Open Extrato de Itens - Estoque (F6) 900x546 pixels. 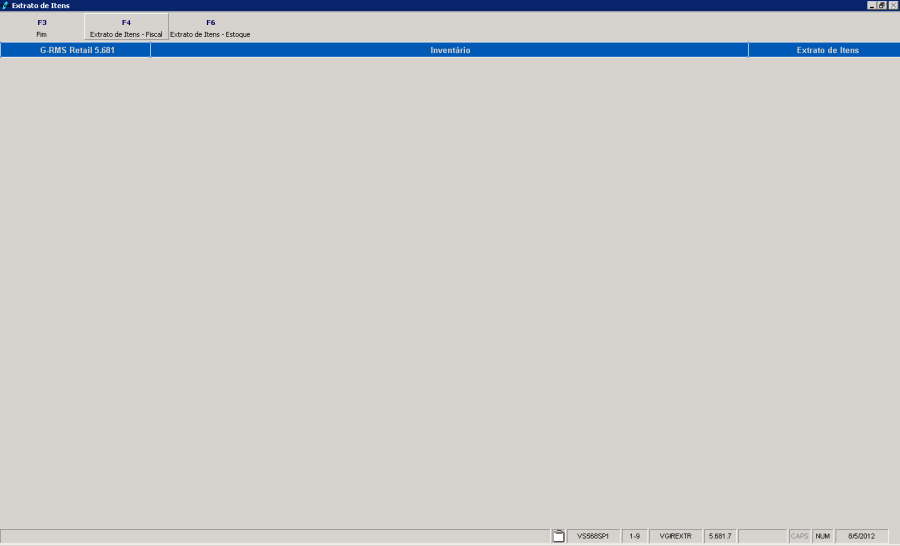[x=210, y=28]
